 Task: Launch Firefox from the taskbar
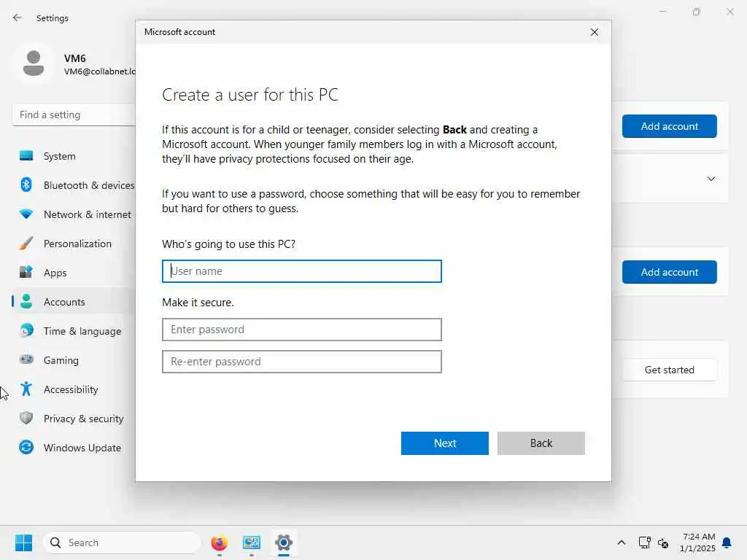click(219, 542)
